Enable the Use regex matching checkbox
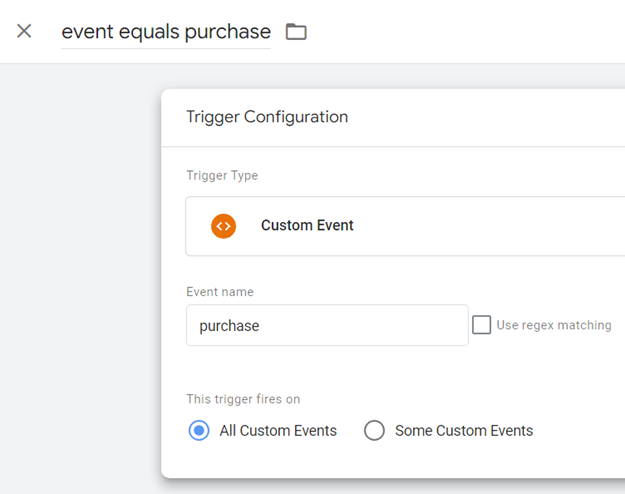Screen dimensions: 625x494 [x=482, y=325]
